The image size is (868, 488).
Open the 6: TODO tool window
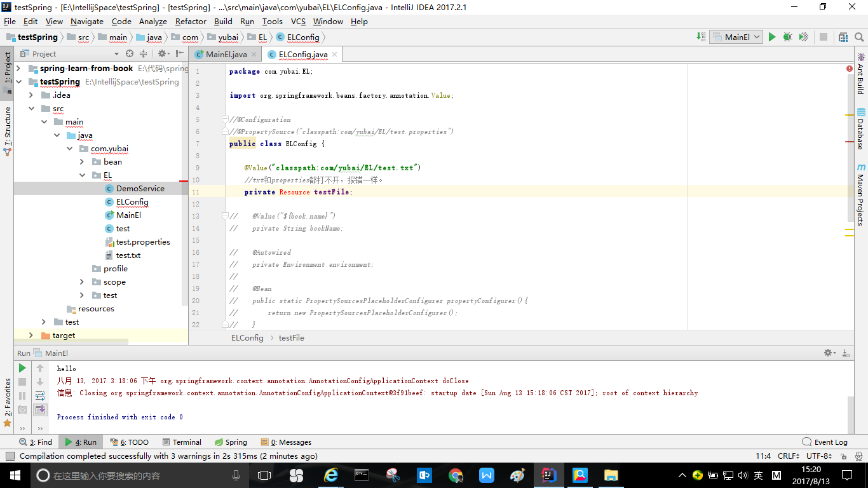[130, 442]
